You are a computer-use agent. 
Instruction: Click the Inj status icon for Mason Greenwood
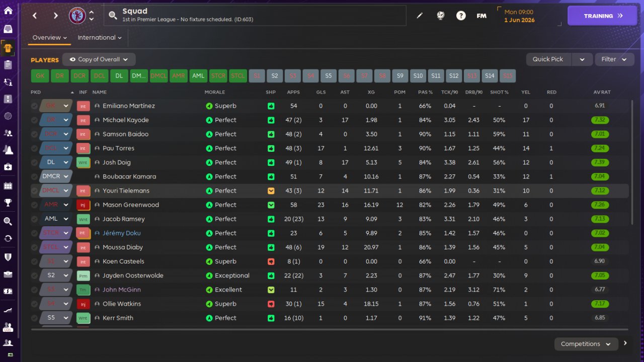tap(83, 205)
